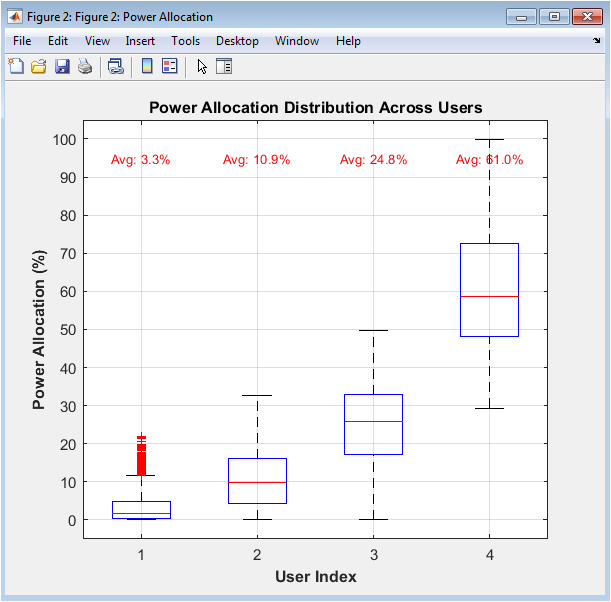
Task: Print the figure using the printer icon
Action: [85, 66]
